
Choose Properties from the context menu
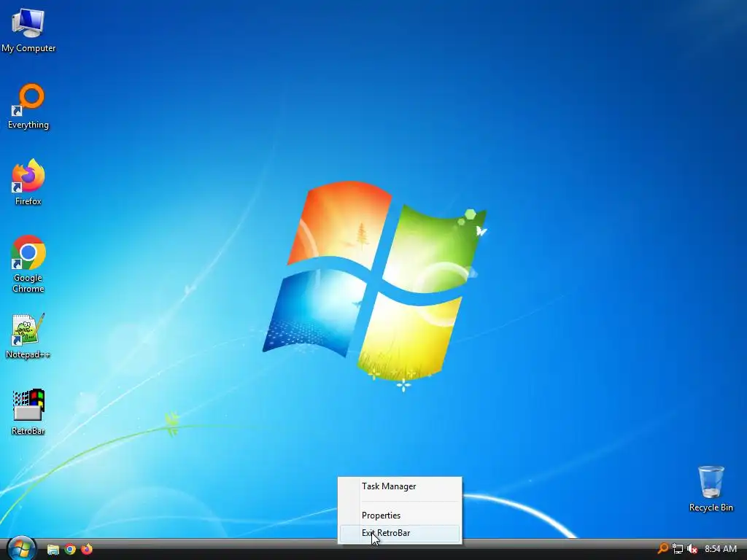[399, 516]
